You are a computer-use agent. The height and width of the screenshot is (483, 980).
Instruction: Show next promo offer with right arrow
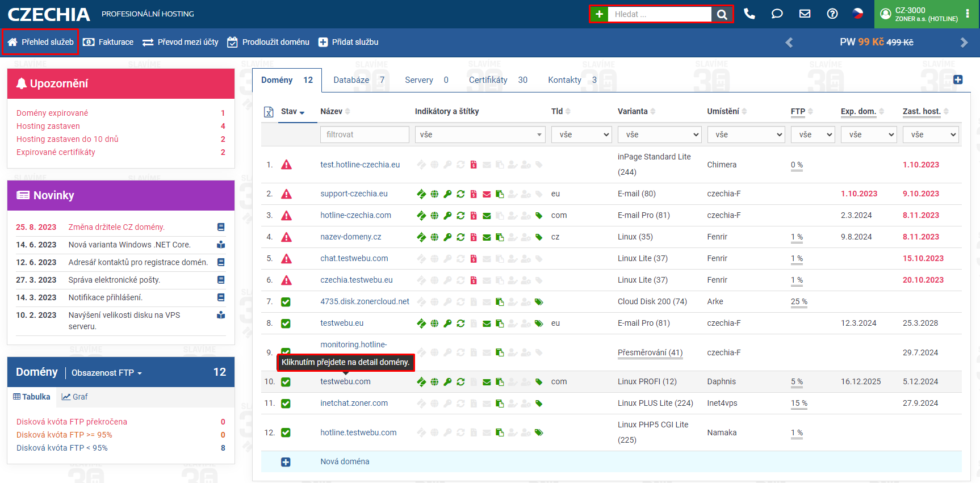[x=964, y=42]
